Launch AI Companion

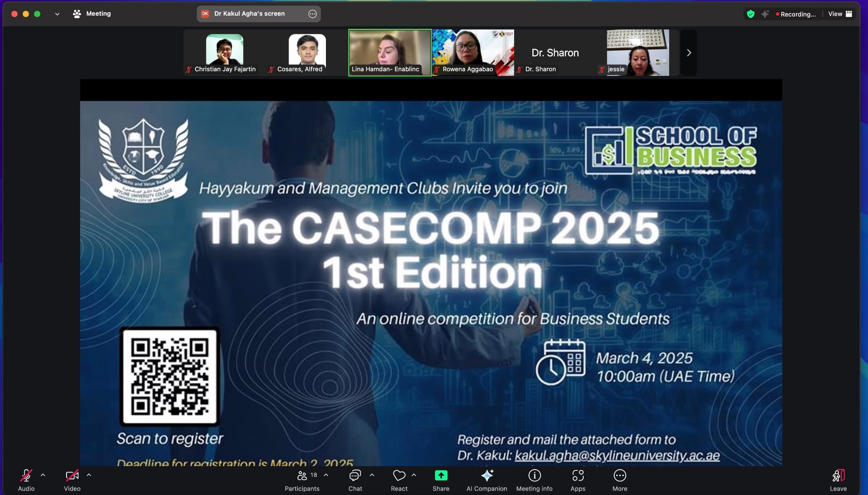tap(486, 476)
